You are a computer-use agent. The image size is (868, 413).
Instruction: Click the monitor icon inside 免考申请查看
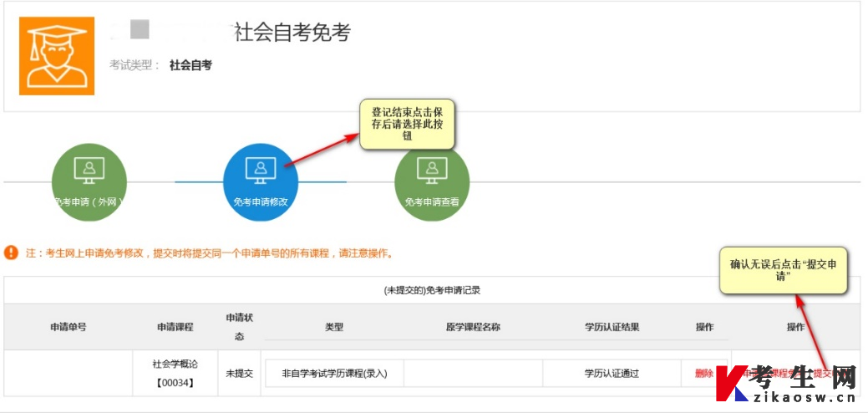tap(432, 171)
